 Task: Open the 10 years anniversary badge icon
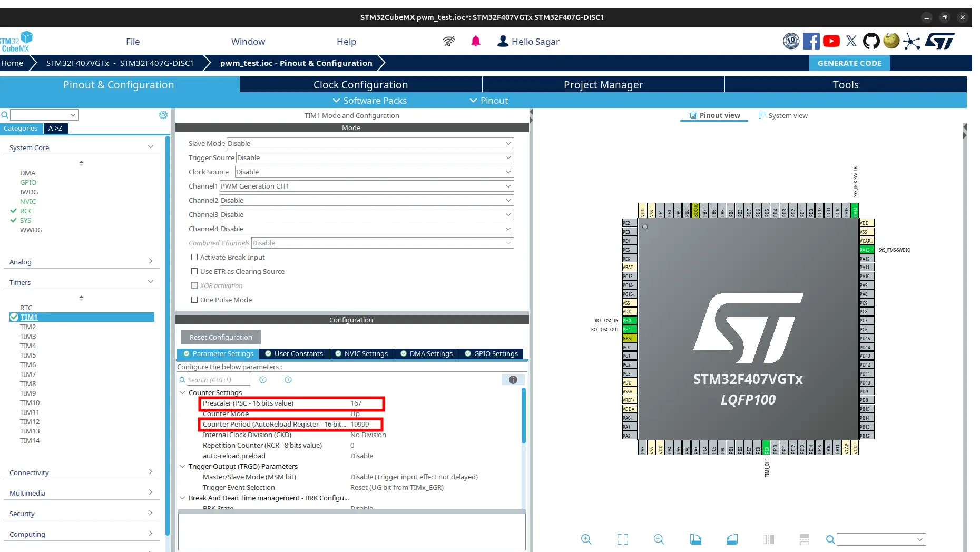click(791, 41)
